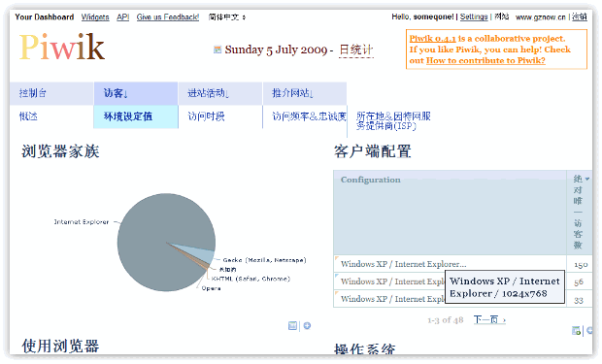Open the 简体中文 language selector
The height and width of the screenshot is (364, 602).
(x=227, y=17)
